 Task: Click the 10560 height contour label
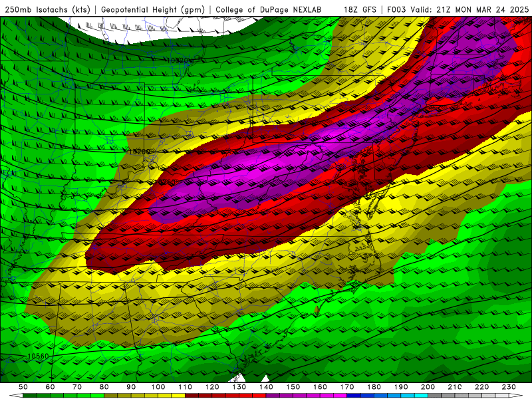(38, 356)
